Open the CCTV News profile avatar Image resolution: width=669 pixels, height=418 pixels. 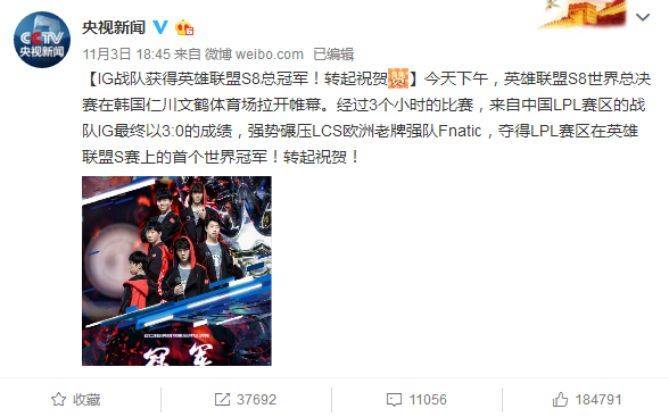[41, 40]
